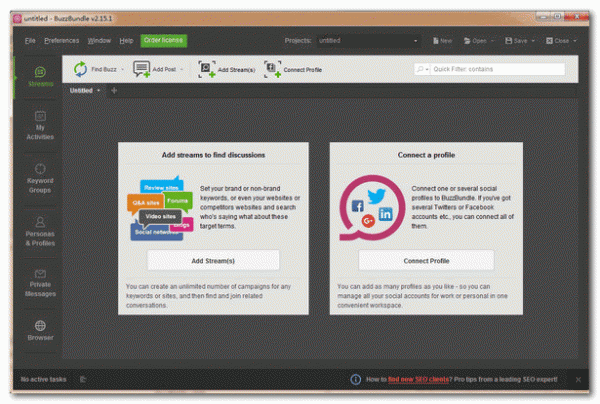Maximize the BuzzBundle window
Viewport: 600px width, 404px height.
(558, 16)
